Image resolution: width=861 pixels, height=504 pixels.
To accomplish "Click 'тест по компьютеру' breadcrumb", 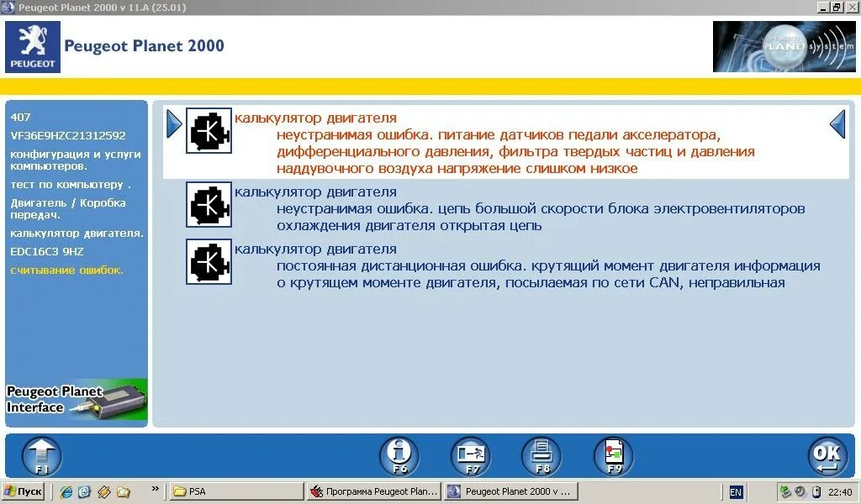I will click(x=71, y=185).
